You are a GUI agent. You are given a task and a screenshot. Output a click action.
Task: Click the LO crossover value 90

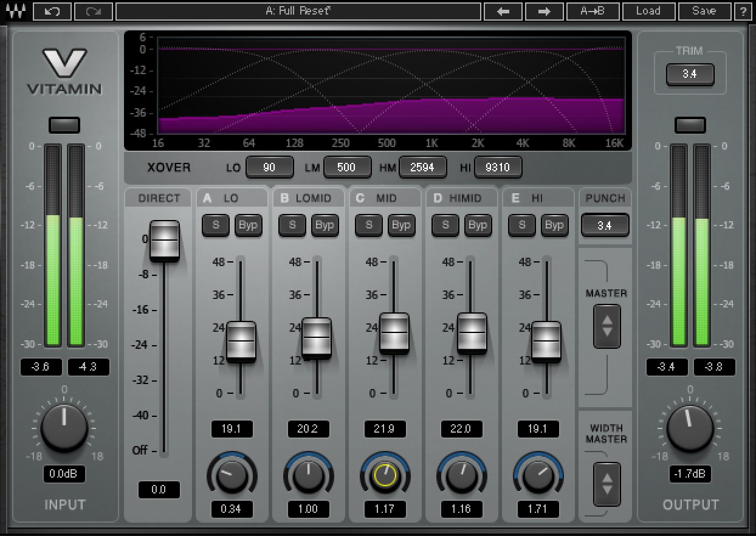[x=270, y=167]
